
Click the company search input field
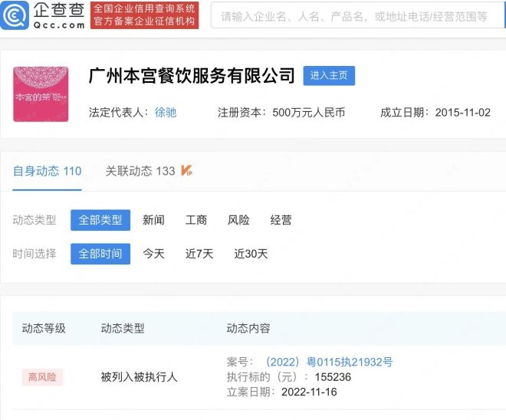[x=354, y=16]
